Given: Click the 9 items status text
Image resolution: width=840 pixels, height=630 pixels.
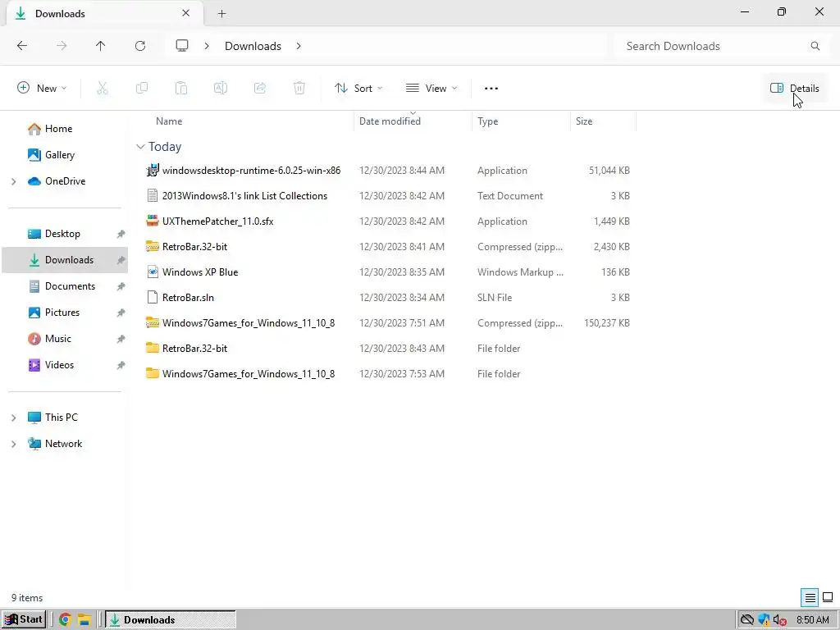Looking at the screenshot, I should 27,598.
